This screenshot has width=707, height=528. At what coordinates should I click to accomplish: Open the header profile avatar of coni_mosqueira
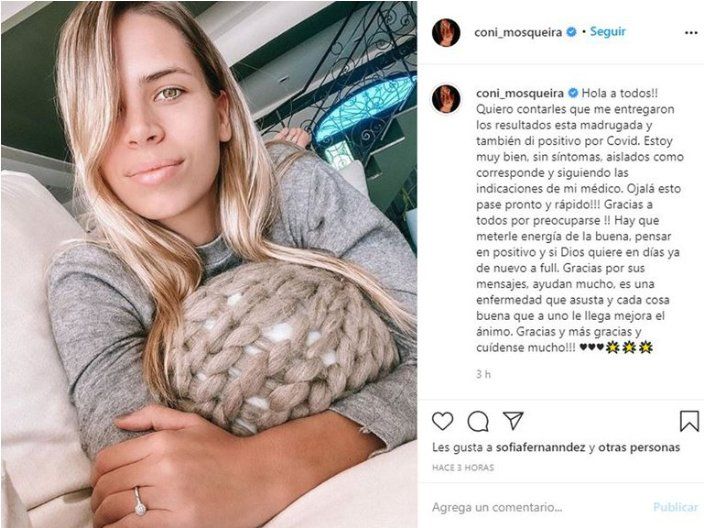[446, 32]
